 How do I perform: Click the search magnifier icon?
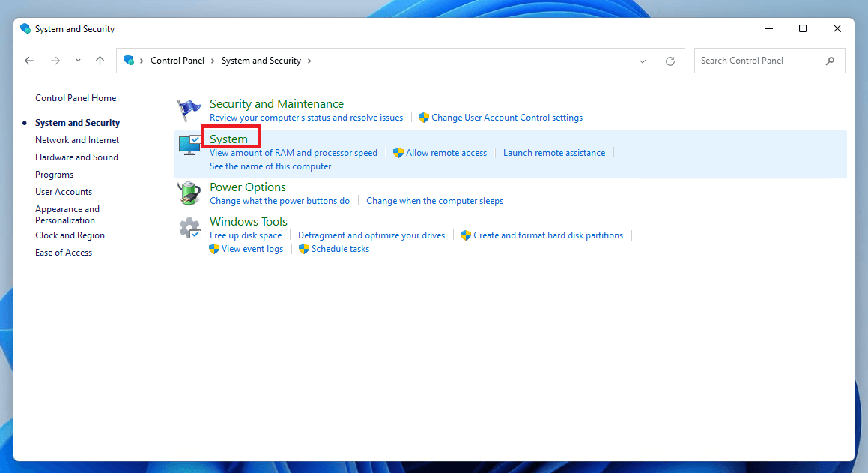click(830, 61)
